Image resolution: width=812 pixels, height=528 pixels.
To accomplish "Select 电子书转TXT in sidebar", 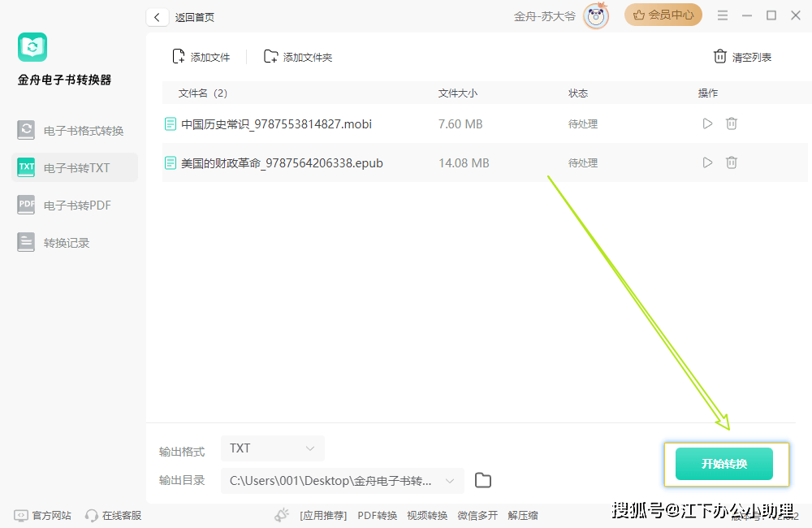I will (x=75, y=167).
